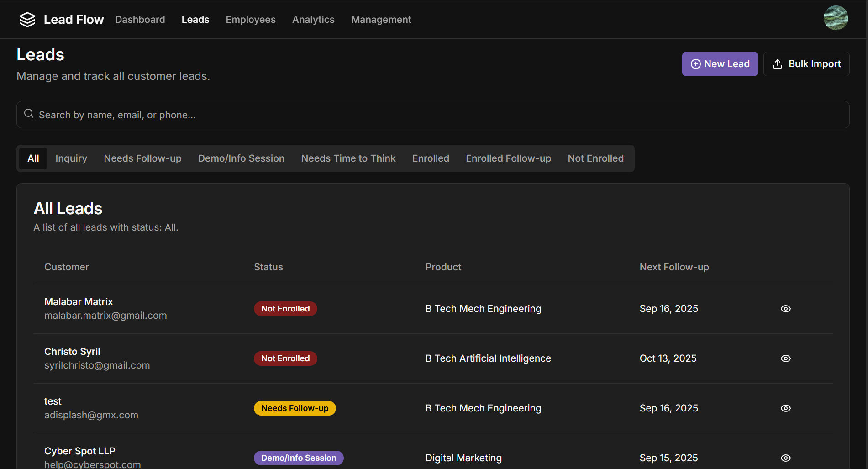View Cyber Spot LLP lead details

click(785, 458)
